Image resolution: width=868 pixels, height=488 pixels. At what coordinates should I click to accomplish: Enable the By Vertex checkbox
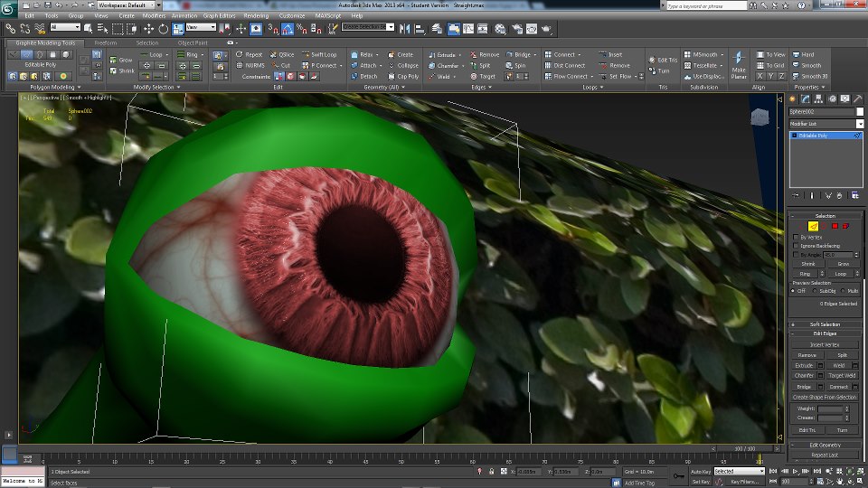[x=796, y=237]
